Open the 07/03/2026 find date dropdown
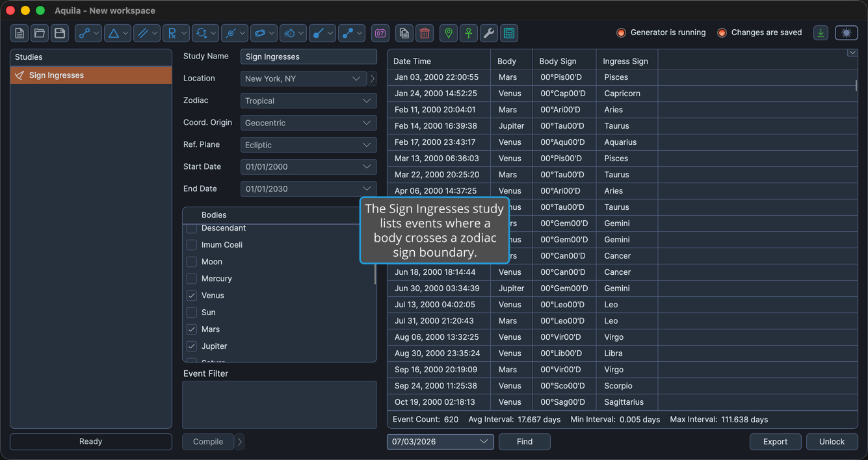The height and width of the screenshot is (460, 868). (440, 442)
